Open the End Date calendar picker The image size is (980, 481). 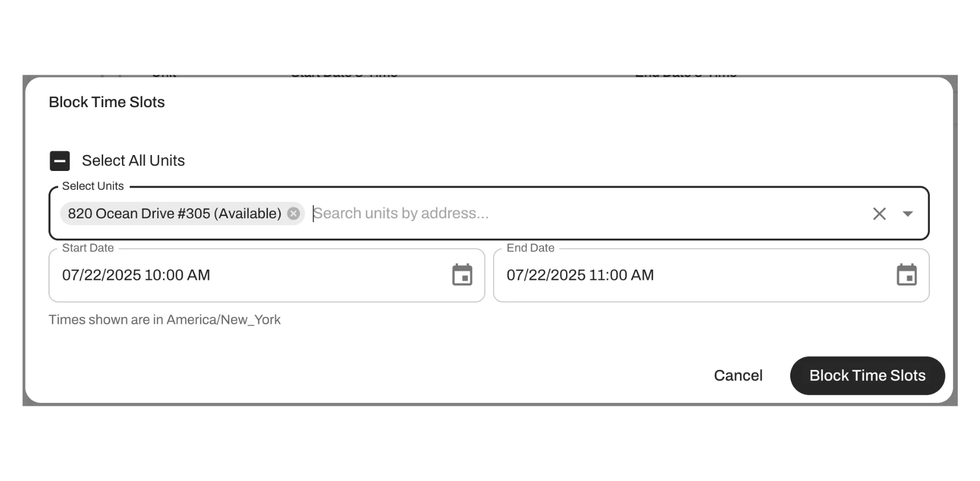click(906, 275)
